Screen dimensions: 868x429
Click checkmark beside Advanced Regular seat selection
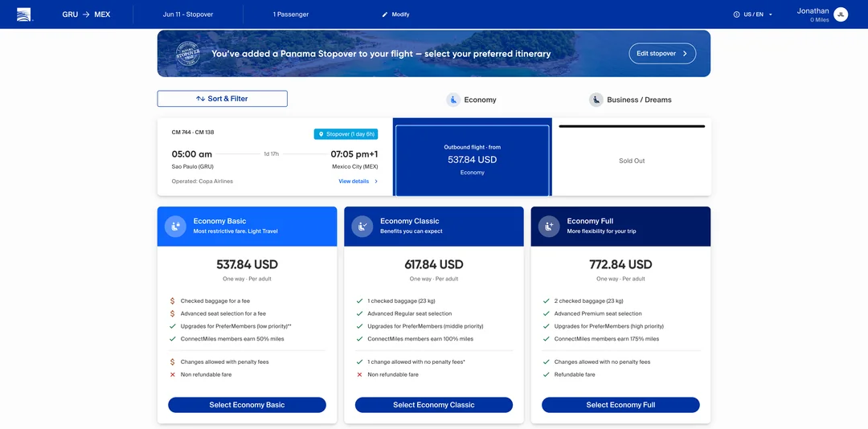pos(360,314)
